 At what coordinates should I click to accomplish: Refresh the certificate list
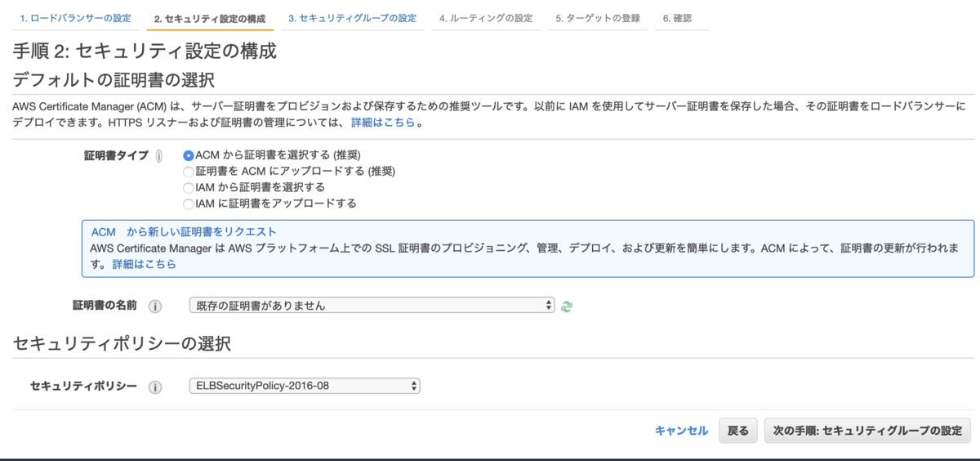[x=567, y=307]
